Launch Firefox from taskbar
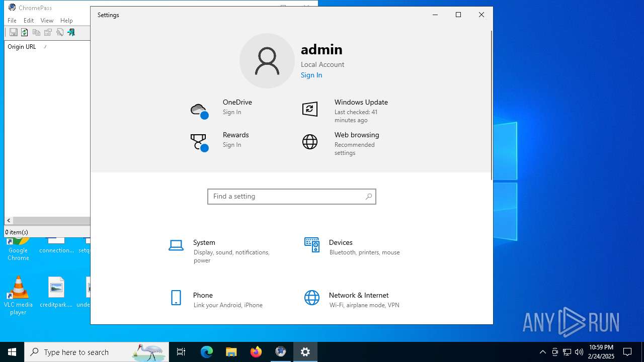Screen dimensions: 644x362 [x=256, y=352]
